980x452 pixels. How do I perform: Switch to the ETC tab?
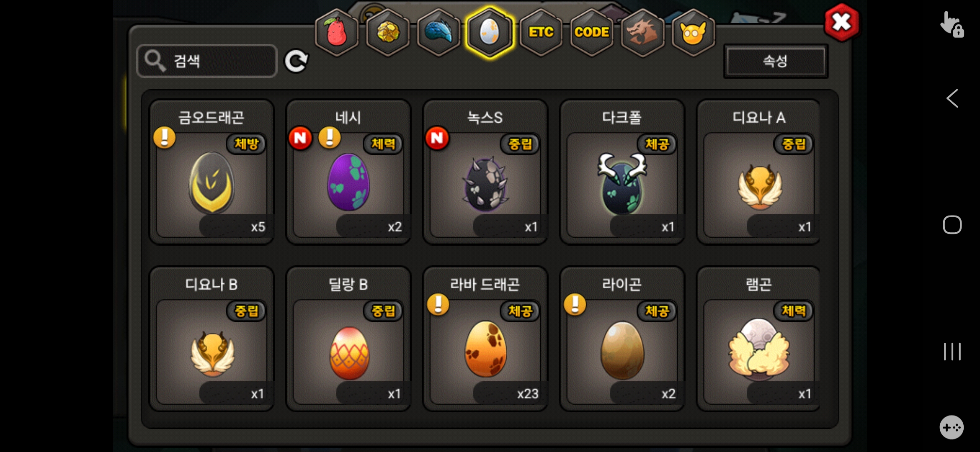coord(541,33)
